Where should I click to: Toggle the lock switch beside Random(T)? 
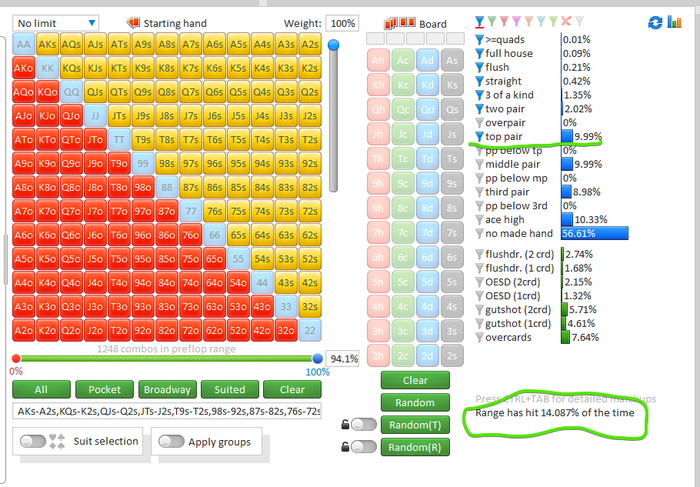(x=363, y=425)
